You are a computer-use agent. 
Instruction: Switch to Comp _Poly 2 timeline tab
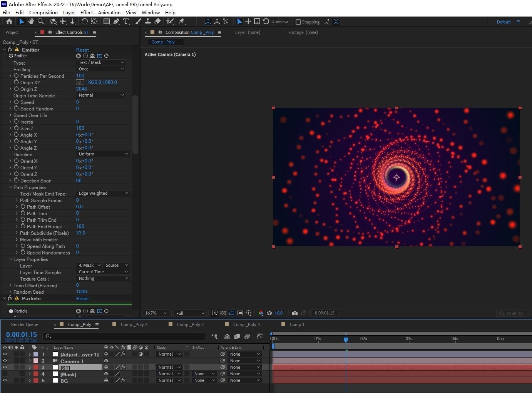(134, 324)
